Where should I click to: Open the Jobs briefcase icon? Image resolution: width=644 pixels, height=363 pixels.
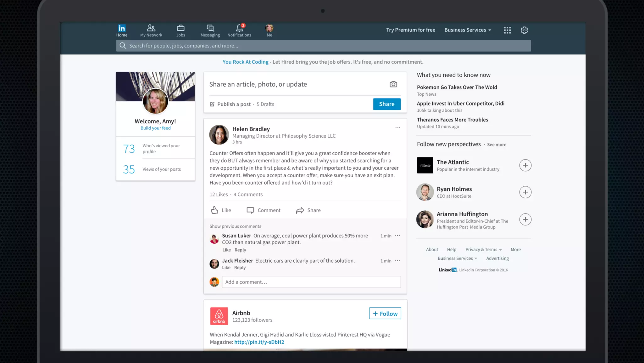(x=180, y=28)
